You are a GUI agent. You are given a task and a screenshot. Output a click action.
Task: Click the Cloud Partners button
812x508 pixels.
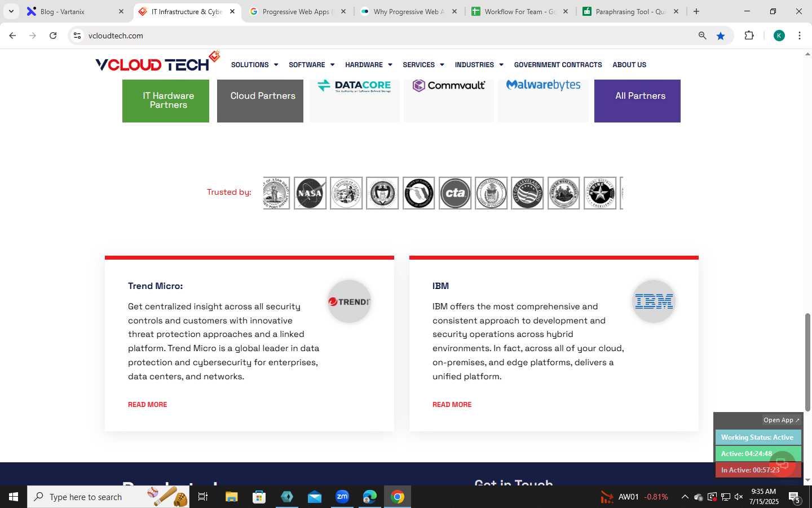pyautogui.click(x=260, y=100)
